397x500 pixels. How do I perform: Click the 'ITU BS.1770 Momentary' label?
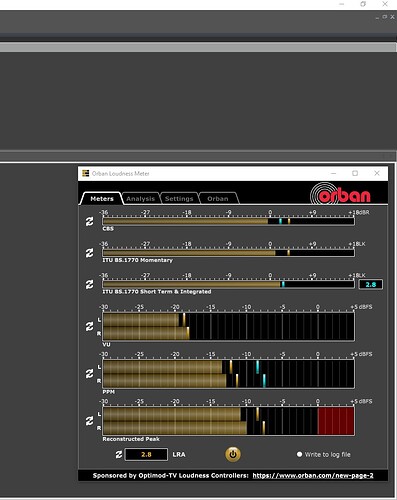(137, 260)
